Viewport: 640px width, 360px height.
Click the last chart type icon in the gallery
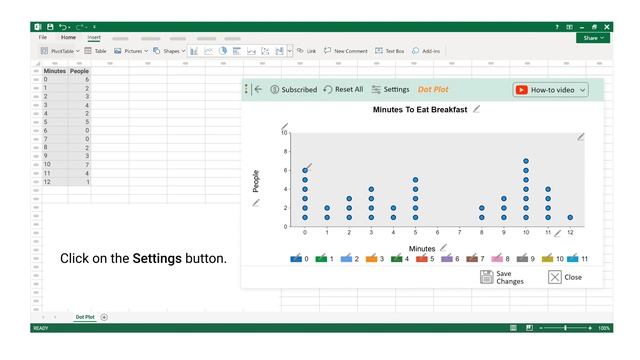click(x=280, y=51)
